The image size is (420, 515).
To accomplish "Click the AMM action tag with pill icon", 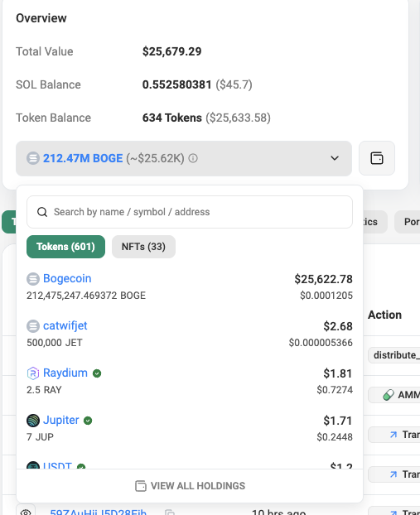I will pos(394,395).
